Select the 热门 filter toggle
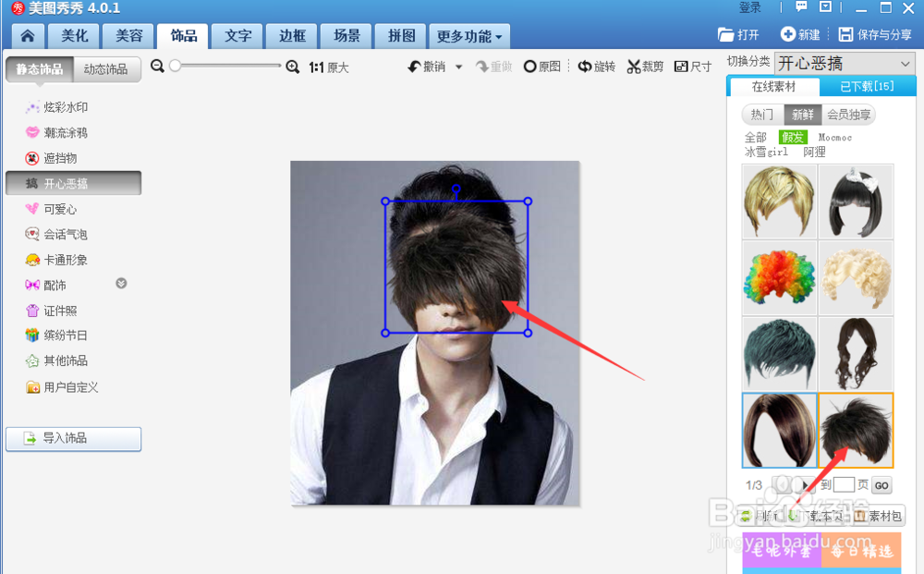This screenshot has width=924, height=574. pos(762,115)
